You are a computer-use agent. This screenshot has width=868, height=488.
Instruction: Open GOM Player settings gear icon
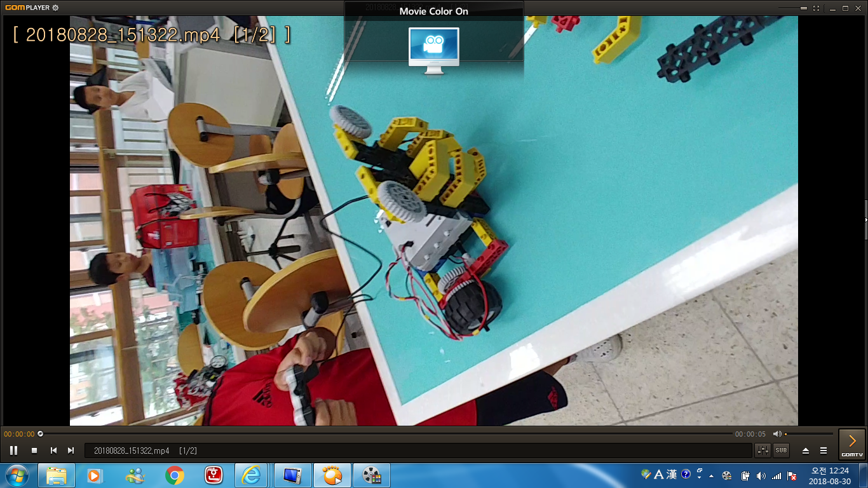tap(55, 8)
